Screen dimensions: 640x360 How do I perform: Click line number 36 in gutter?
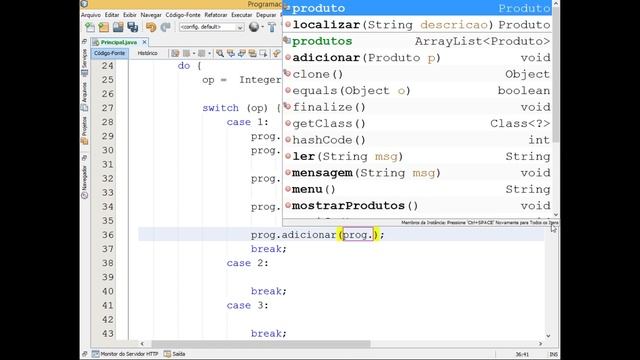(108, 235)
